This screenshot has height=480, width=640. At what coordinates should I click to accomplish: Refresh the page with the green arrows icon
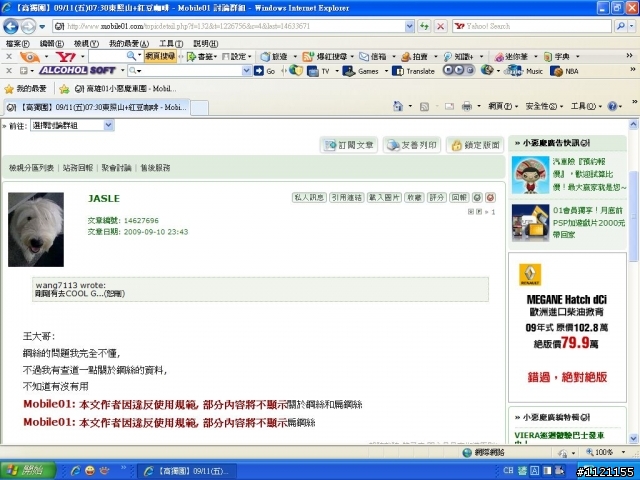[x=424, y=27]
